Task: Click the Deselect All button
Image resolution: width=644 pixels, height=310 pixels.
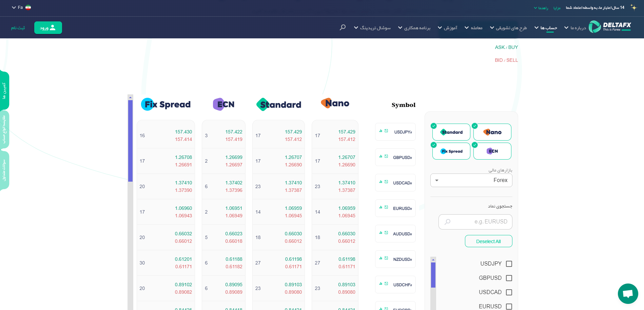Action: tap(488, 241)
